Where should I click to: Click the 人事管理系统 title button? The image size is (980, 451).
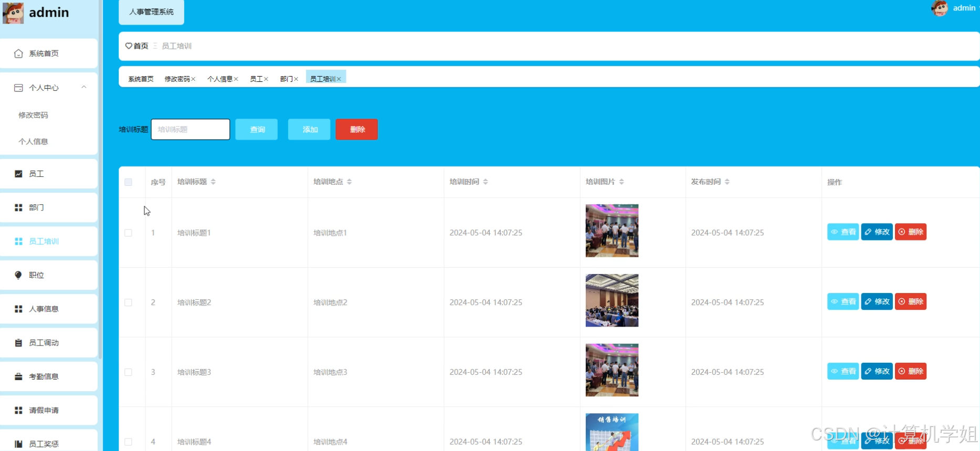tap(151, 12)
